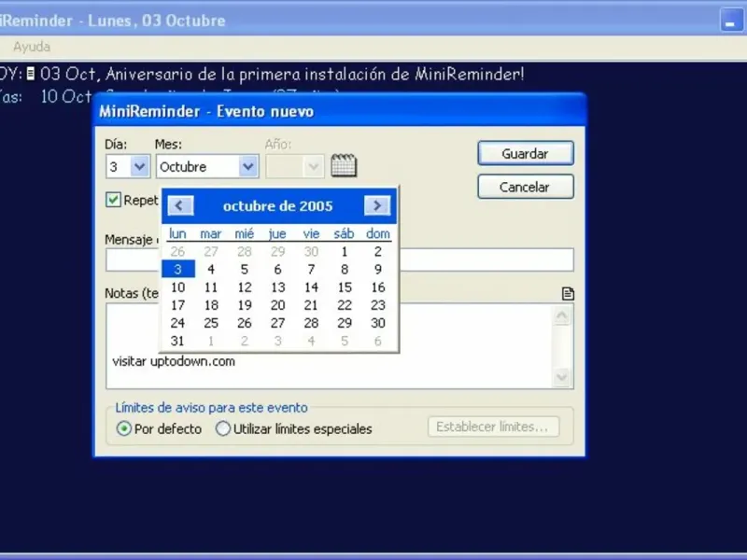The width and height of the screenshot is (747, 560).
Task: Select day 5 of October in the second week row
Action: (245, 270)
